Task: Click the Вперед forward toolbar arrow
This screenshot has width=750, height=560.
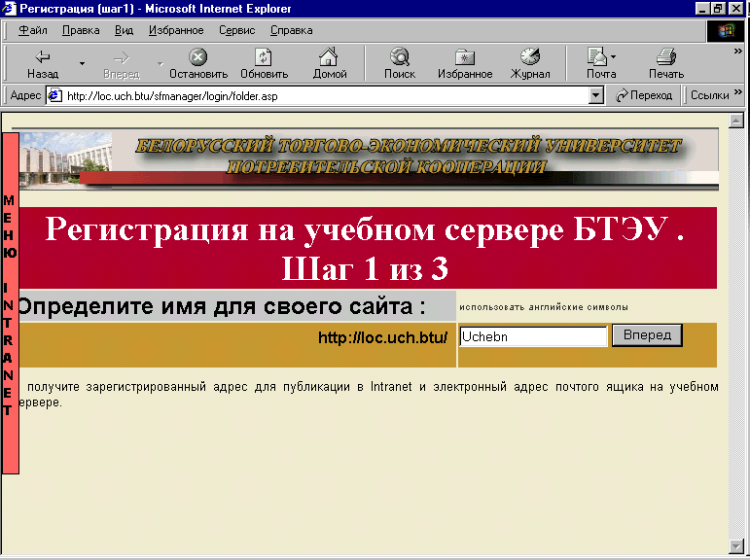Action: 122,63
